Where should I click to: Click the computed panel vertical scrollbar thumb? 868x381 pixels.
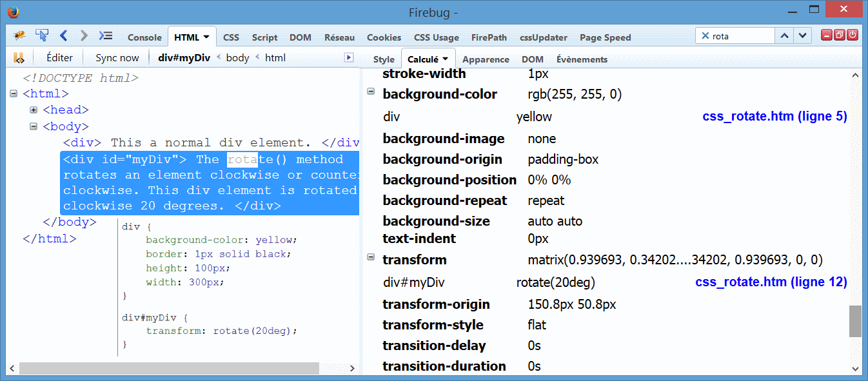click(855, 321)
